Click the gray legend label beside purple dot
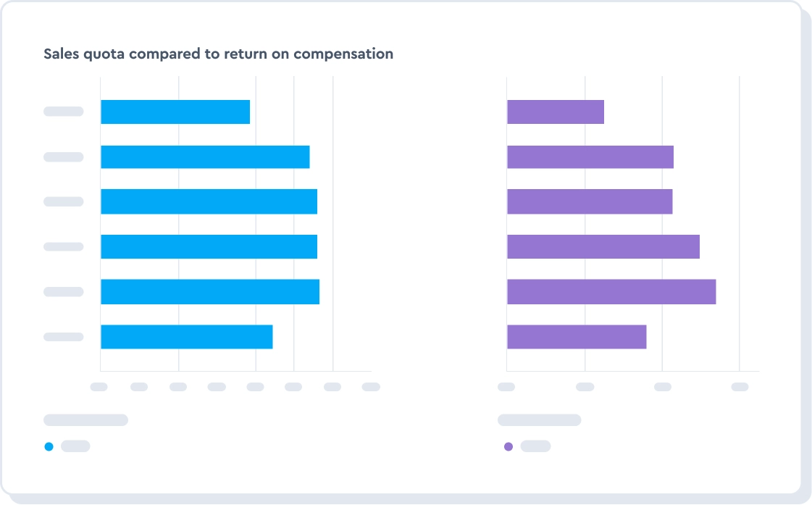Screen dimensions: 812x505 point(535,446)
